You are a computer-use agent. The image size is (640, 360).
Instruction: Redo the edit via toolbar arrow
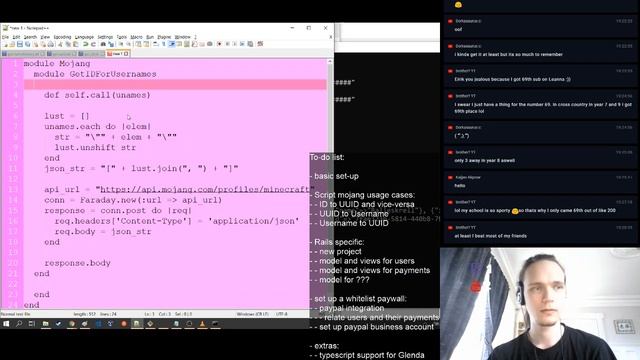coord(93,44)
